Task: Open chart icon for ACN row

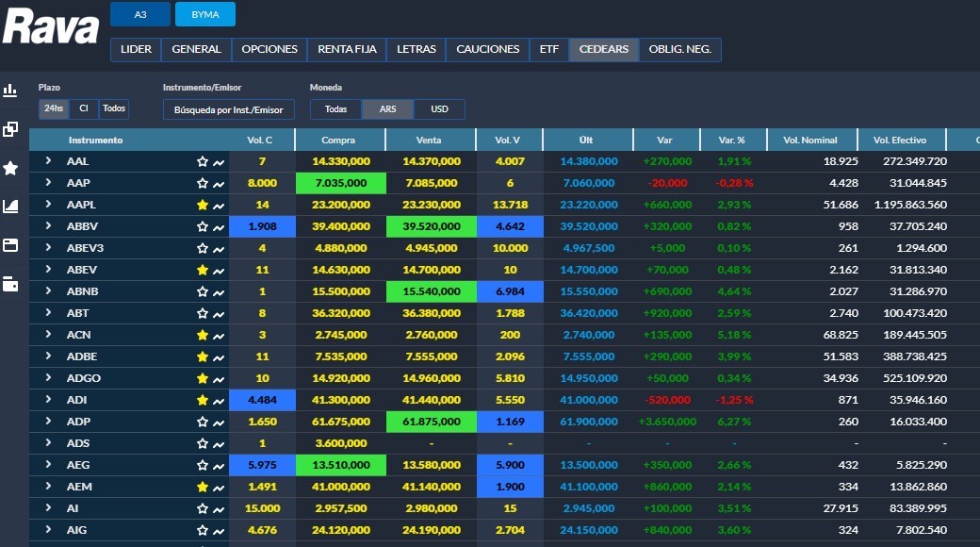Action: click(x=218, y=336)
